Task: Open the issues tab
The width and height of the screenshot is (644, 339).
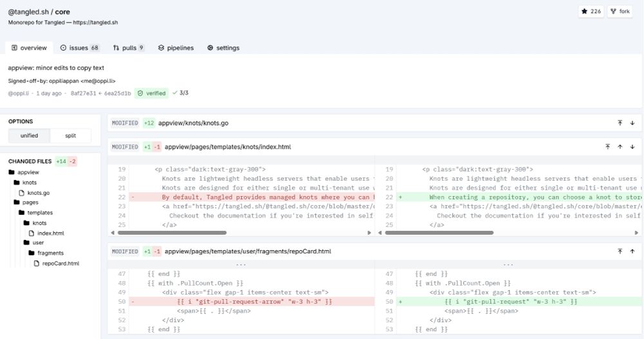Action: (80, 48)
